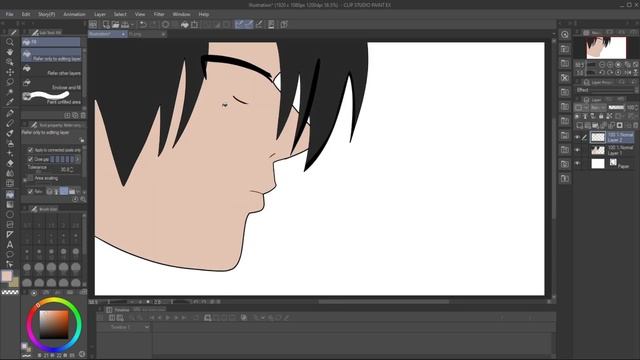Select the Layer 1 row
The width and height of the screenshot is (640, 360).
[x=605, y=150]
